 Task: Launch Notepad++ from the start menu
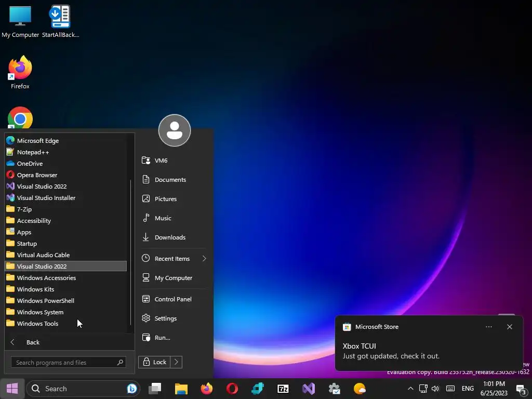65,152
